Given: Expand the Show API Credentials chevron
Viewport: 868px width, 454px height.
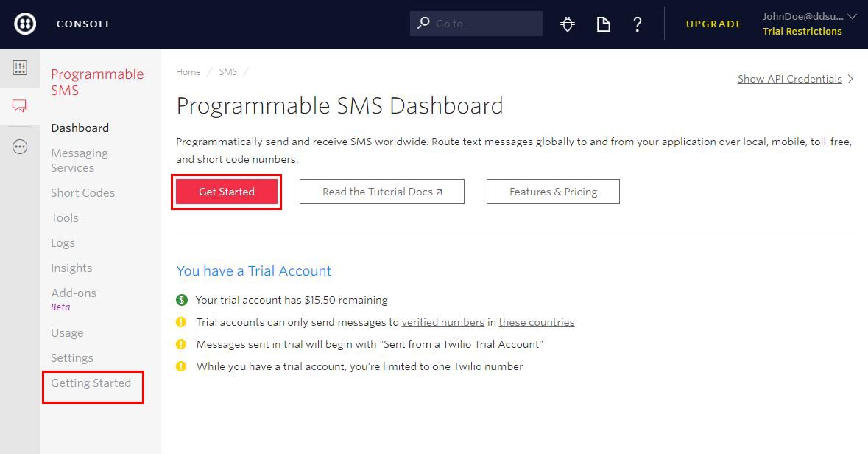Looking at the screenshot, I should click(851, 79).
